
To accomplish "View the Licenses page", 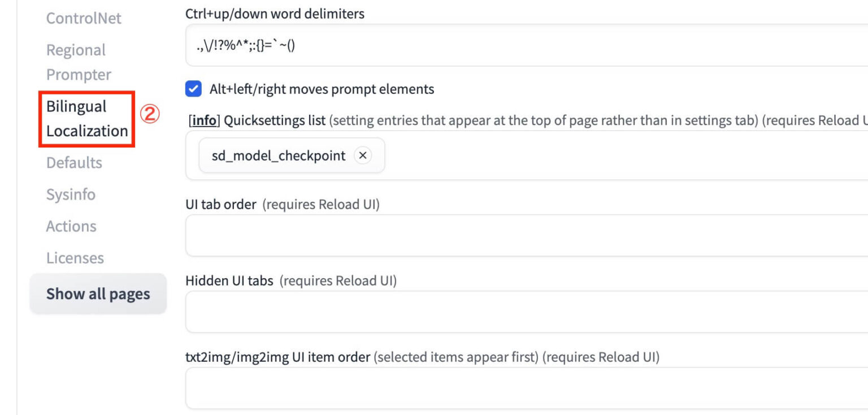I will pyautogui.click(x=75, y=258).
